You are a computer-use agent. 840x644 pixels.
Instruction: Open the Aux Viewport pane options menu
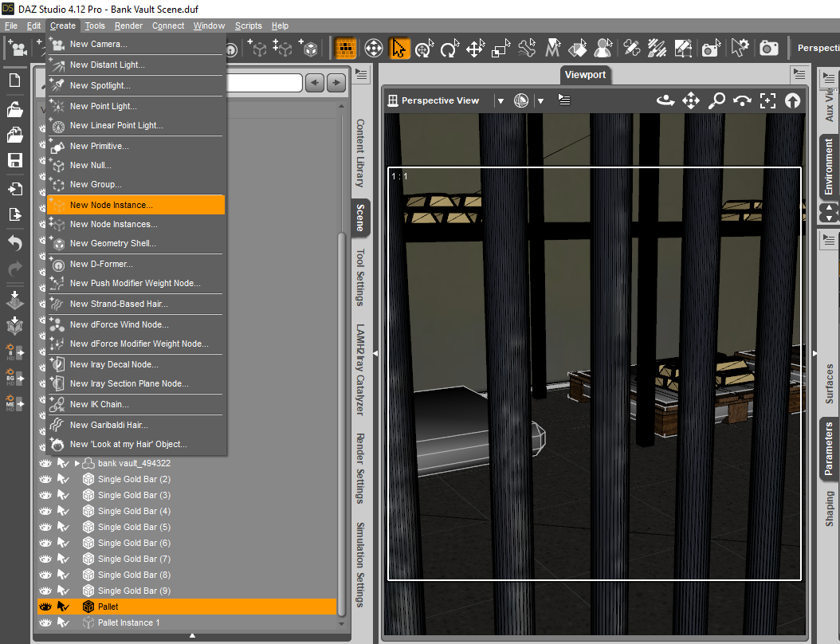tap(829, 78)
